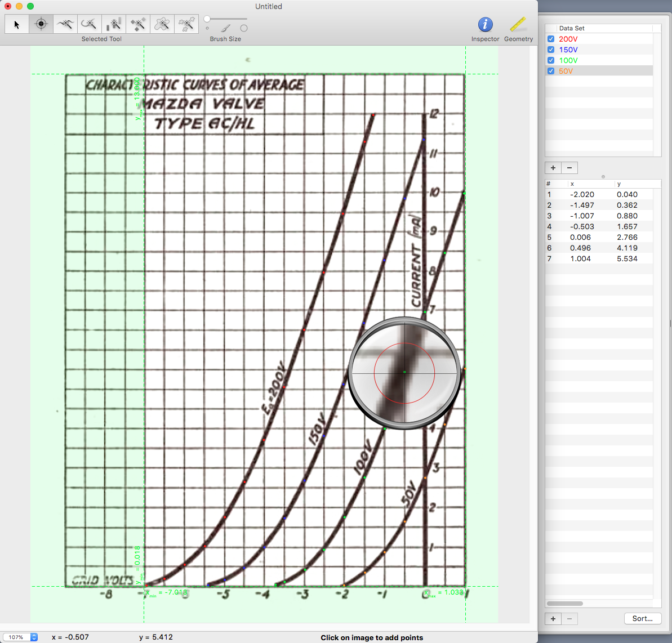Select the 50V data set name
672x643 pixels.
pyautogui.click(x=566, y=71)
